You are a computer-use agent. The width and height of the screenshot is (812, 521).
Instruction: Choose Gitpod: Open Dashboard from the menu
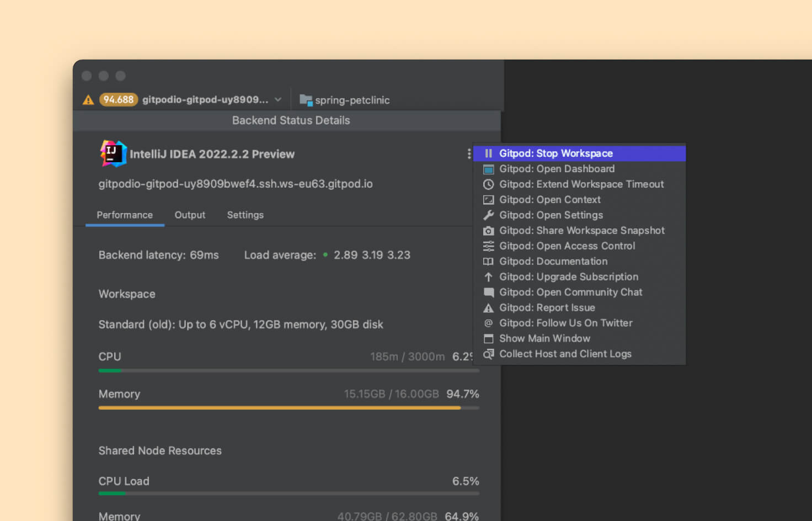pos(579,169)
